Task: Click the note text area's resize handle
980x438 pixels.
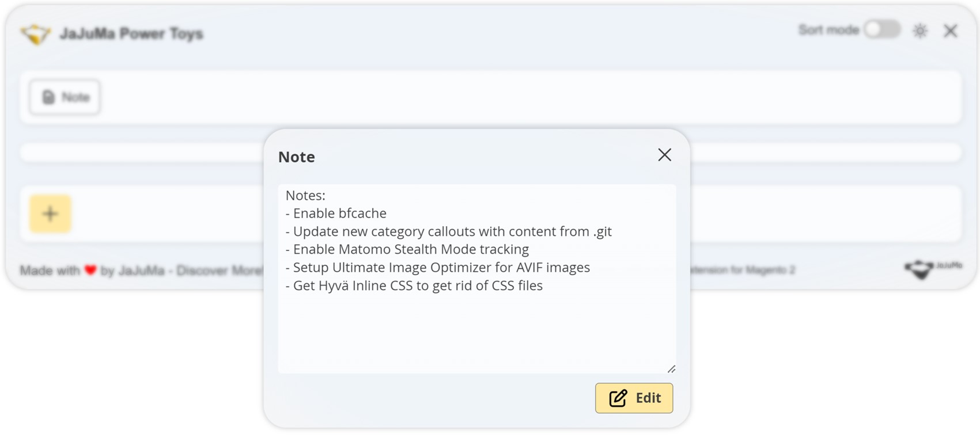Action: (x=671, y=369)
